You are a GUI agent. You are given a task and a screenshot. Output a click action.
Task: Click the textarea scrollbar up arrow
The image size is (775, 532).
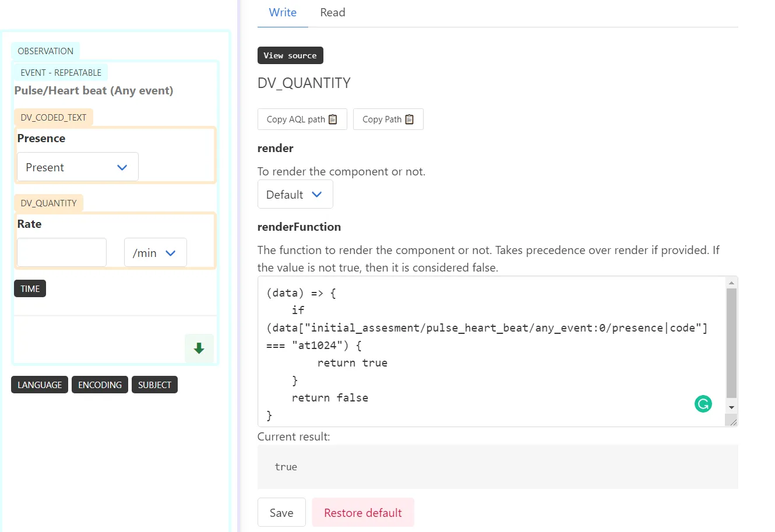731,283
